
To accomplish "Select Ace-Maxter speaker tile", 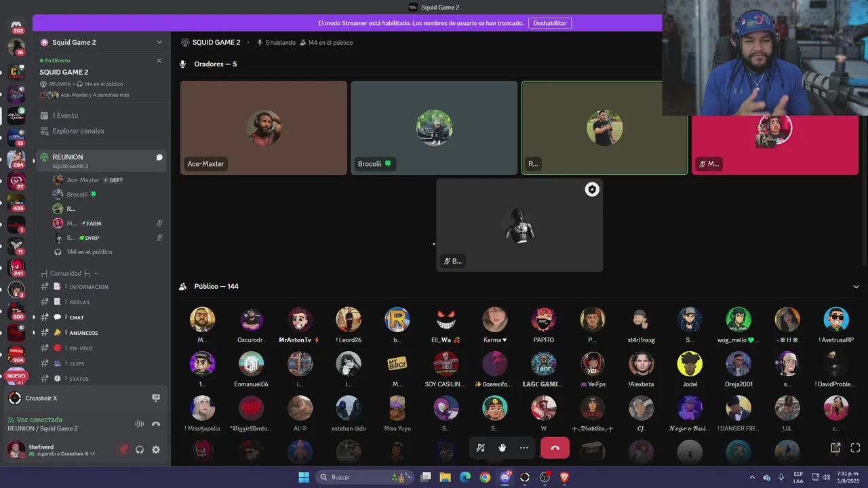I will pos(264,128).
